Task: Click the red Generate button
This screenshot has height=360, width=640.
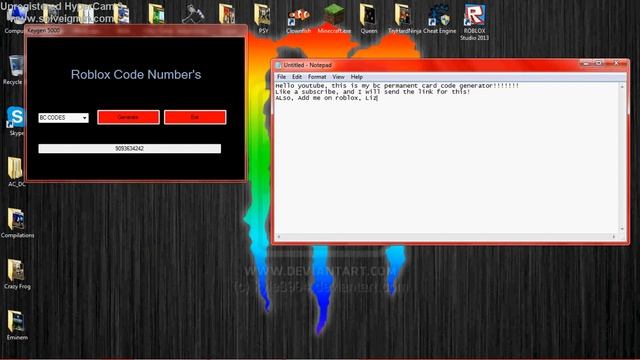Action: 128,117
